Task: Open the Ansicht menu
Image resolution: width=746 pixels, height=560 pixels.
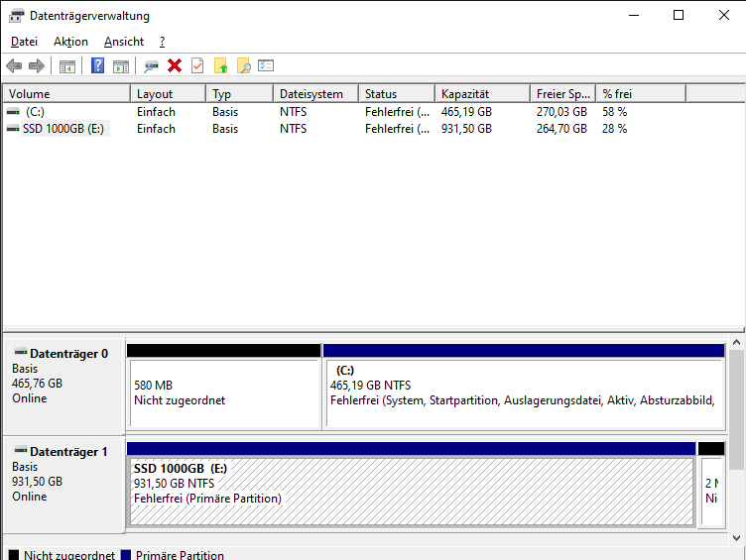Action: pyautogui.click(x=124, y=42)
